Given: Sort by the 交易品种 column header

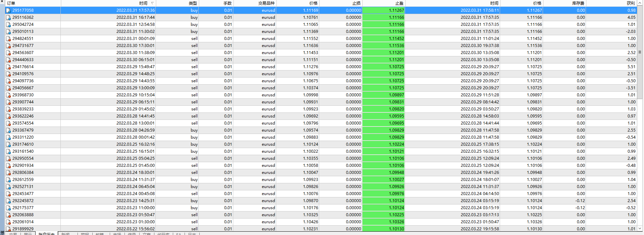Looking at the screenshot, I should (254, 3).
